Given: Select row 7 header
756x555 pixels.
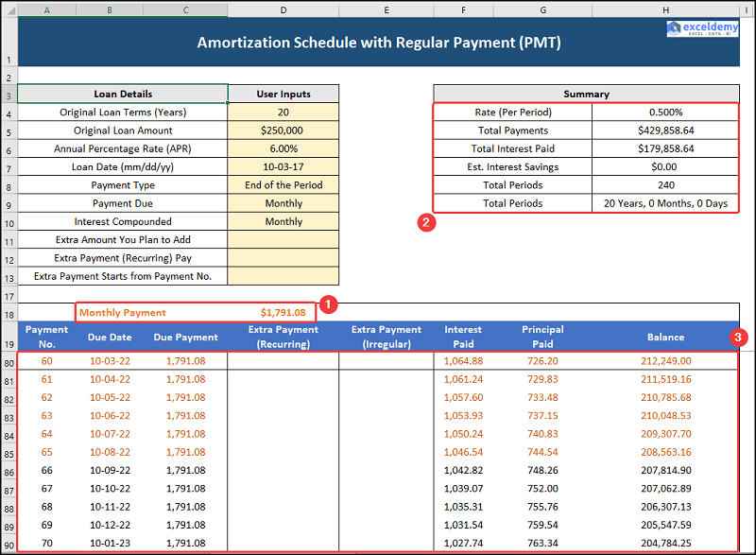Looking at the screenshot, I should coord(9,168).
